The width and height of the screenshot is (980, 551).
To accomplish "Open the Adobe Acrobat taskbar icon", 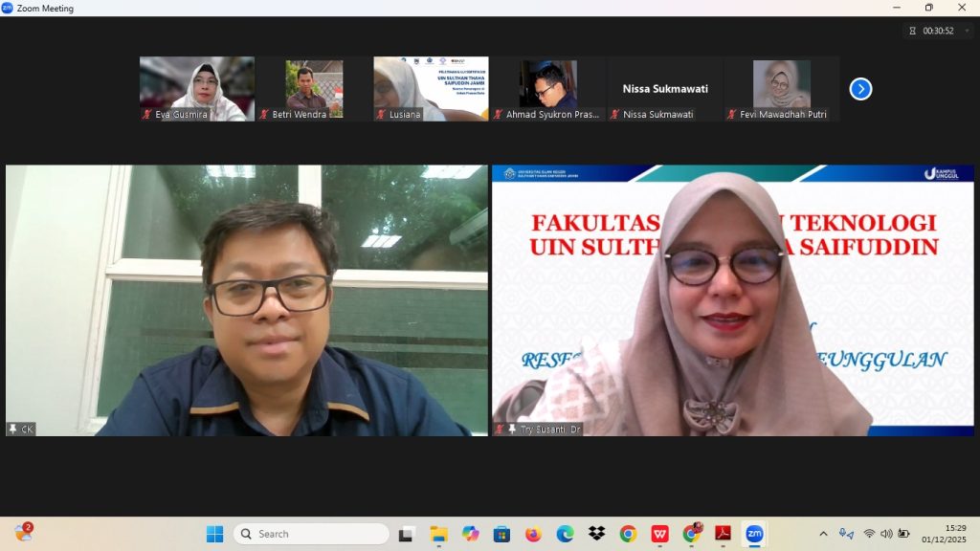I will (x=723, y=534).
